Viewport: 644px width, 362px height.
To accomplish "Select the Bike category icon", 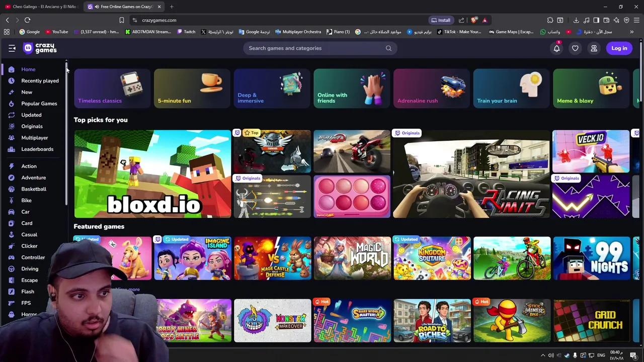I will click(x=11, y=200).
